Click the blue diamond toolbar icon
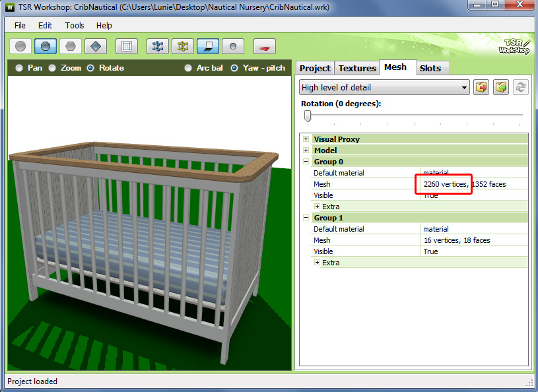Screen dimensions: 538x392 [x=96, y=46]
